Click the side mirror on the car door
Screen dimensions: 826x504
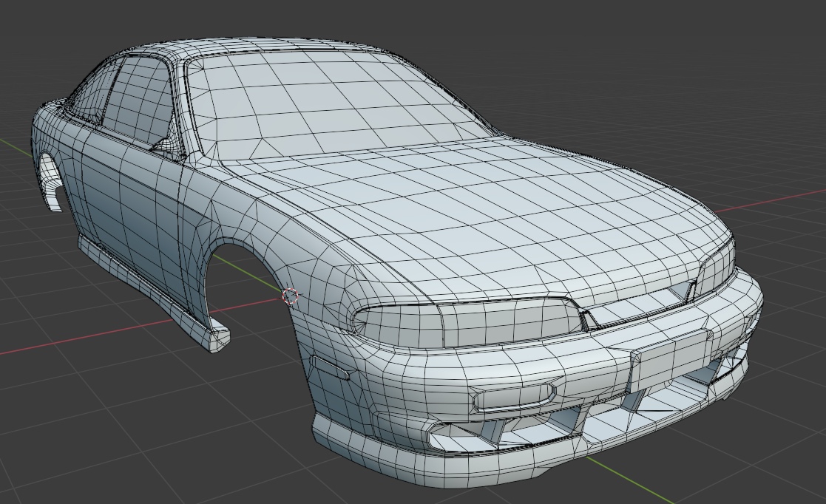[169, 145]
